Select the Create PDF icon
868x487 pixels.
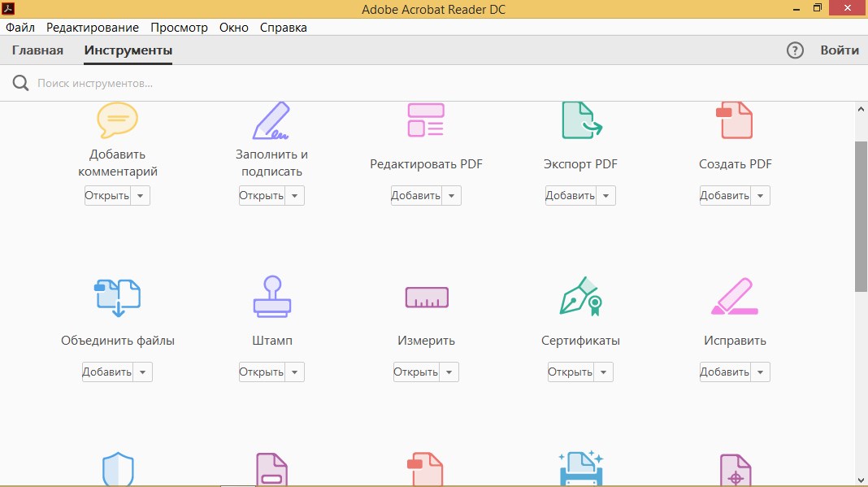click(x=734, y=120)
